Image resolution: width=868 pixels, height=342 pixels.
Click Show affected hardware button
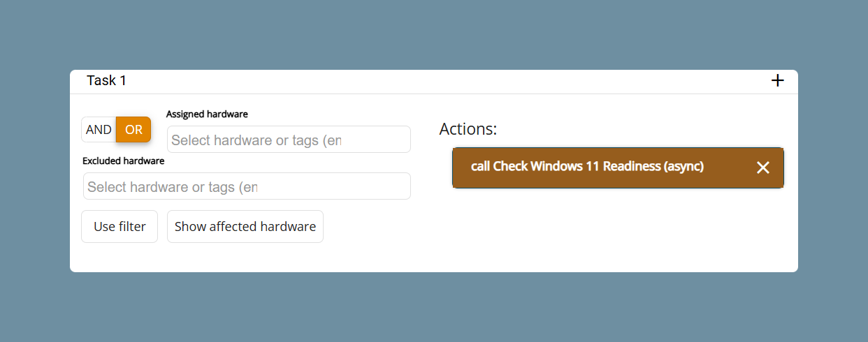(245, 227)
